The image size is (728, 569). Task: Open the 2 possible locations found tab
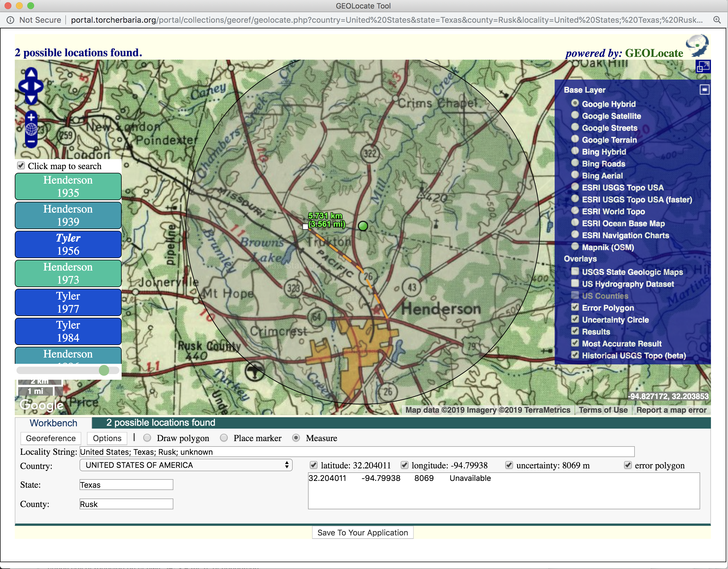(161, 423)
